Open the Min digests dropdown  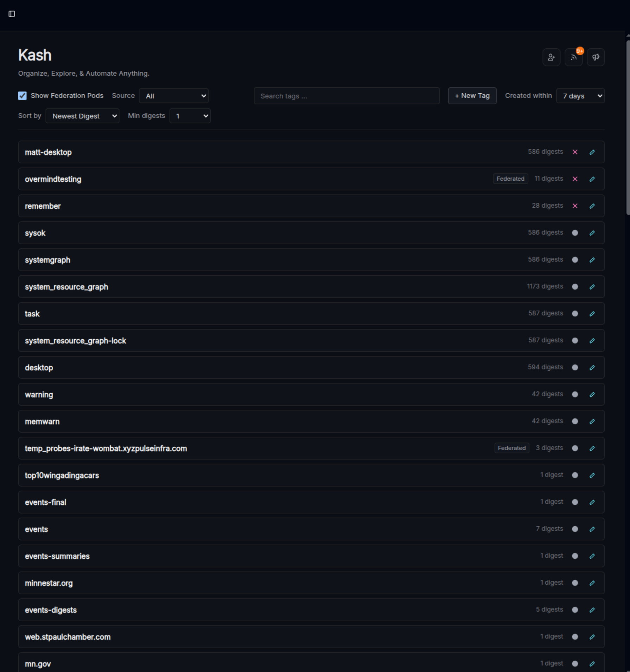pos(190,116)
